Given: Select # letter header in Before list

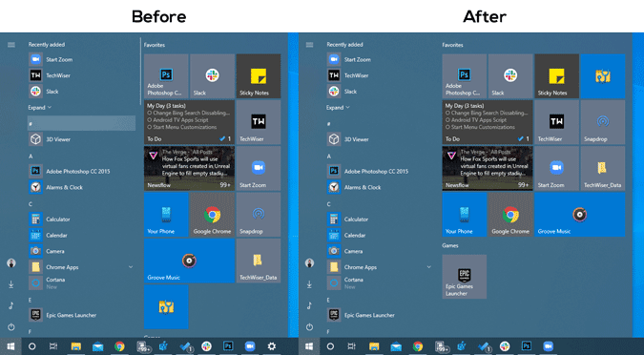Looking at the screenshot, I should click(x=81, y=123).
